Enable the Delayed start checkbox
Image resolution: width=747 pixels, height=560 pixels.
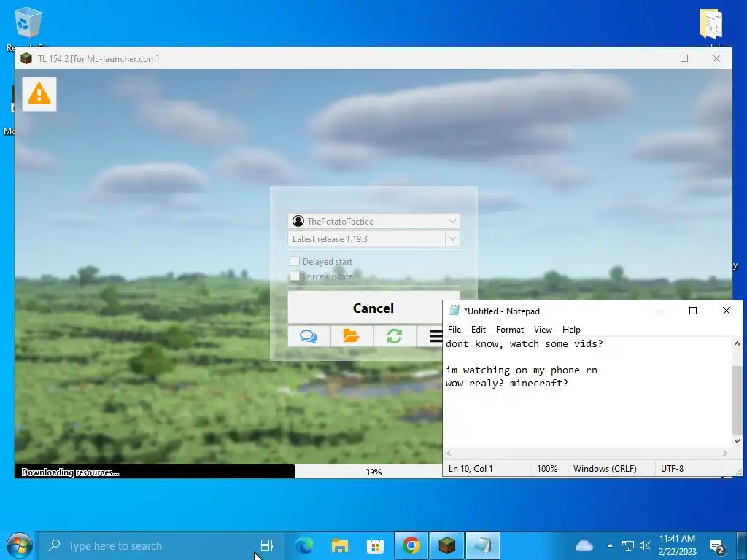(x=295, y=261)
